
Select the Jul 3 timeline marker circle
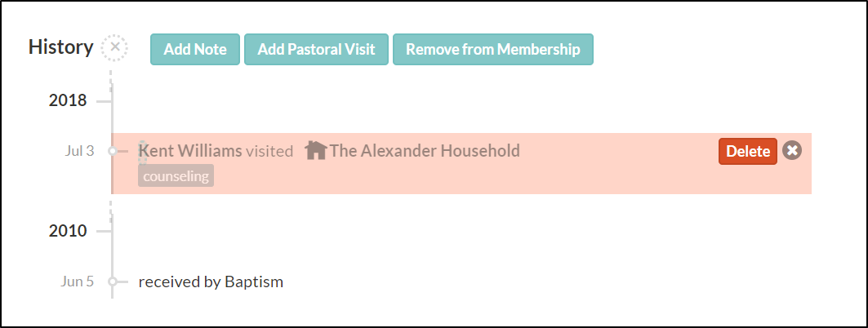(x=113, y=150)
